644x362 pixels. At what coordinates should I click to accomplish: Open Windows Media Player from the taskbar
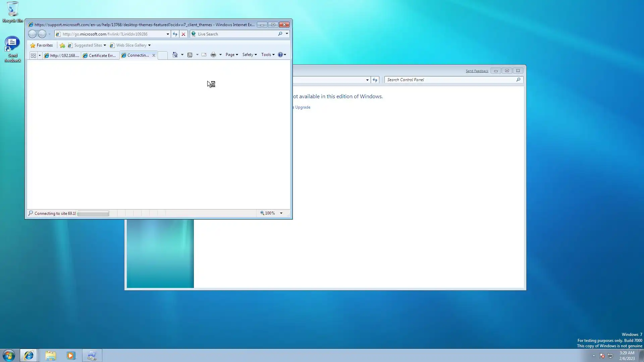click(71, 356)
